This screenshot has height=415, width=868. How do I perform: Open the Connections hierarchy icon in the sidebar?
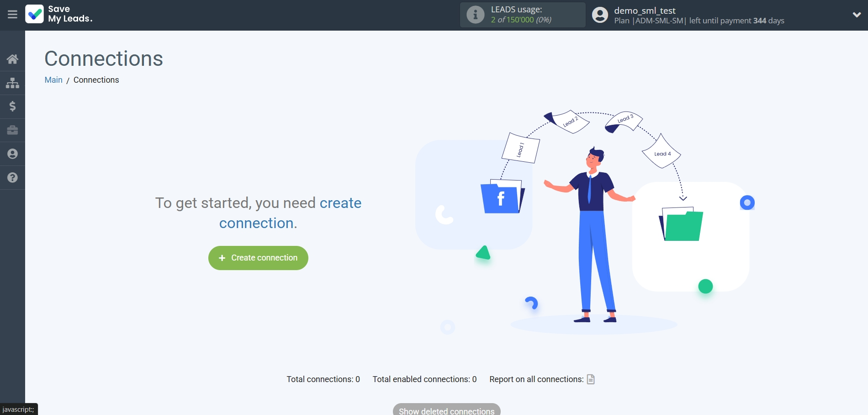pos(12,83)
